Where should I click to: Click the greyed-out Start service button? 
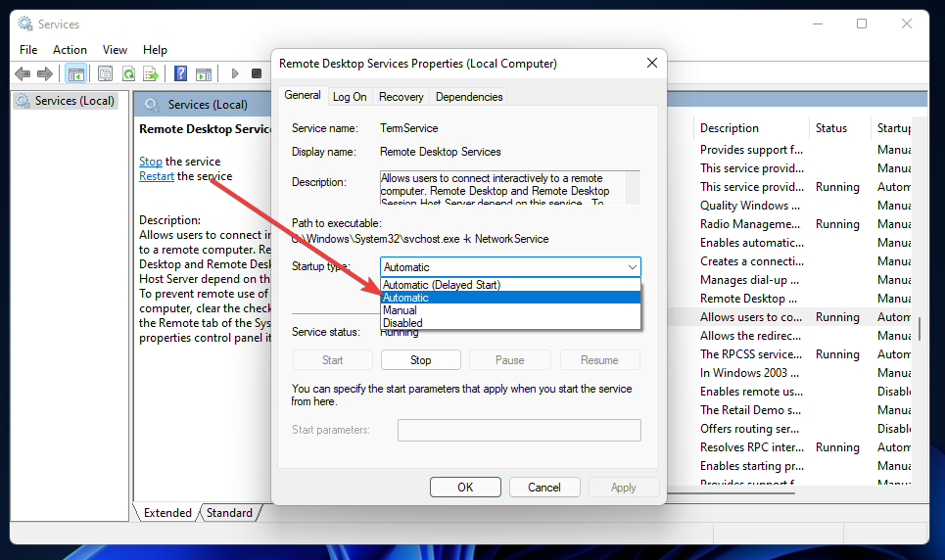332,360
